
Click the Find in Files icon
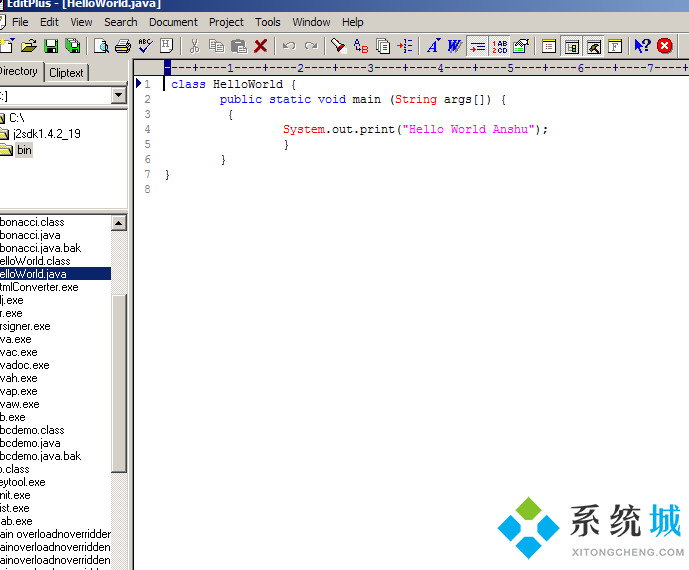click(x=383, y=46)
